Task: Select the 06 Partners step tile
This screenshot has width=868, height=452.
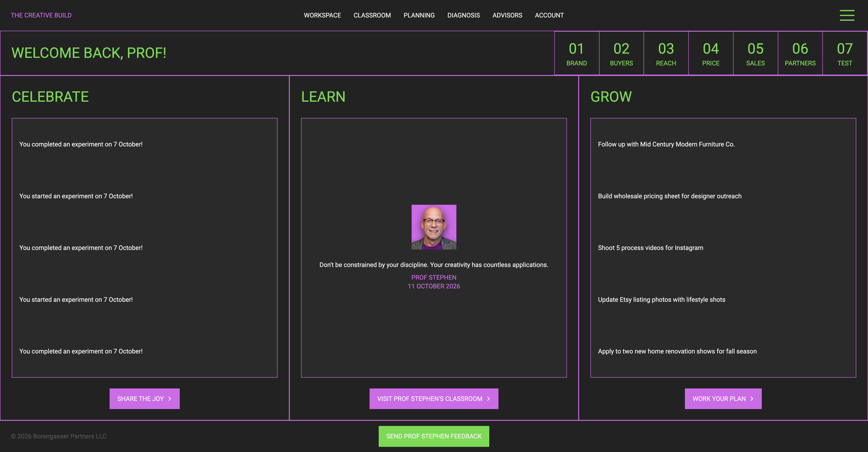Action: pos(800,53)
